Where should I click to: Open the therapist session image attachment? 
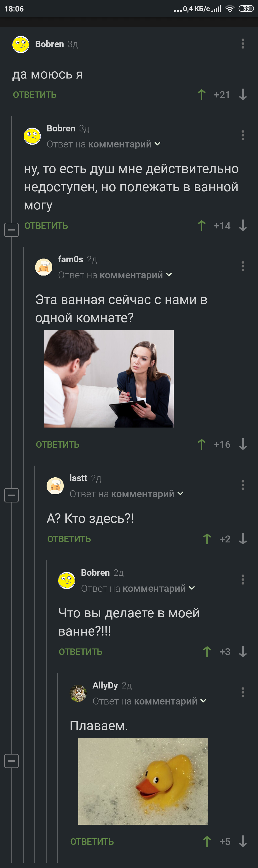pyautogui.click(x=109, y=379)
